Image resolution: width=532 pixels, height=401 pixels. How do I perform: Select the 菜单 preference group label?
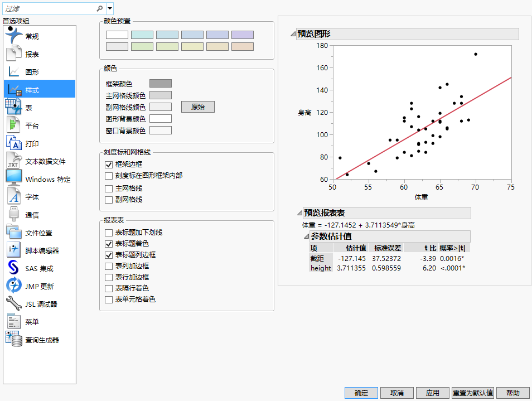[32, 322]
